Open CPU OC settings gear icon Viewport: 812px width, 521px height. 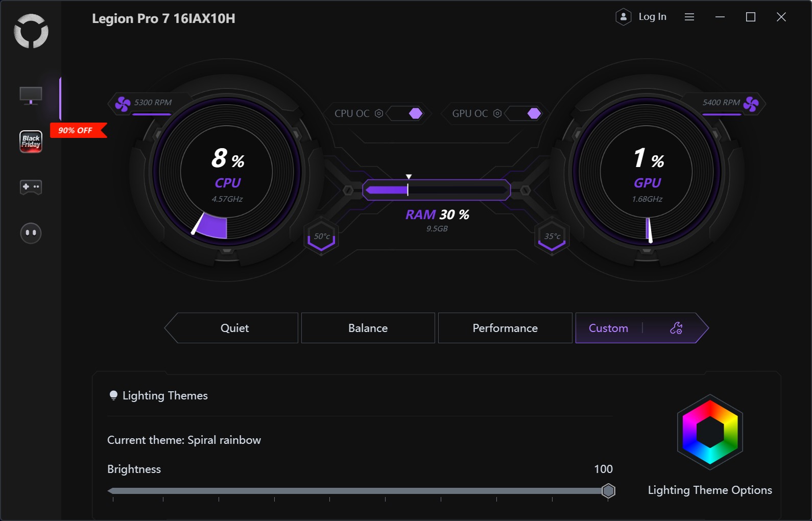point(379,113)
